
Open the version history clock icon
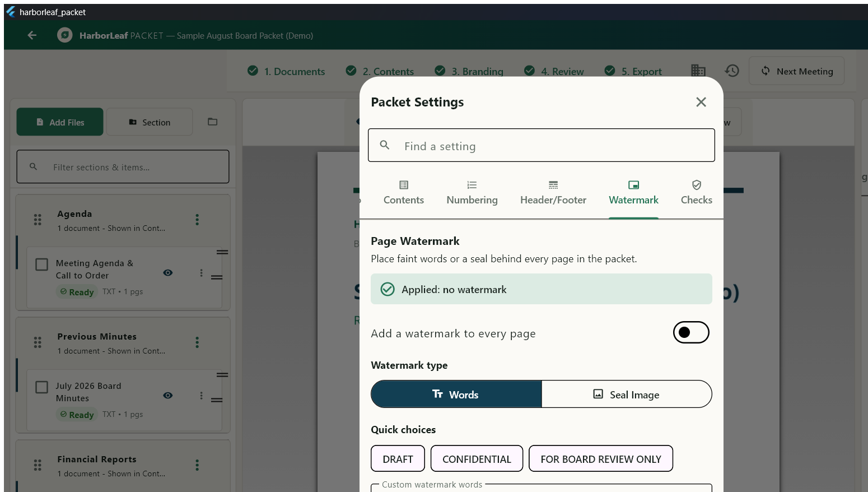(732, 71)
